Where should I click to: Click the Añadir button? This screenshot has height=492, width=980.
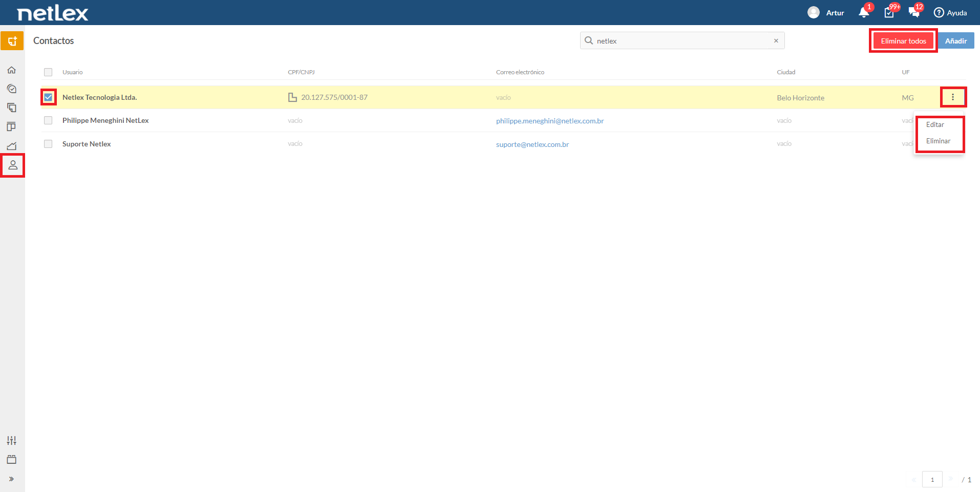(x=956, y=41)
